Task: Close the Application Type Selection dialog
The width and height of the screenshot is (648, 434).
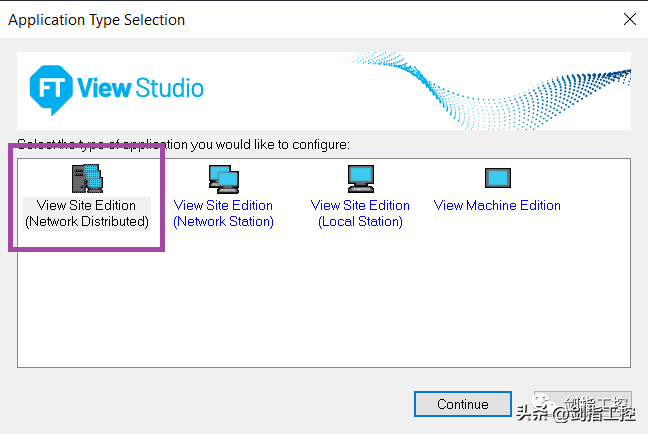Action: [629, 19]
